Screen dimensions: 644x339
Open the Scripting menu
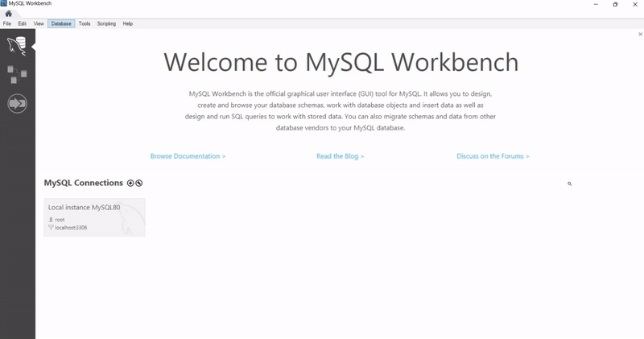[x=106, y=24]
